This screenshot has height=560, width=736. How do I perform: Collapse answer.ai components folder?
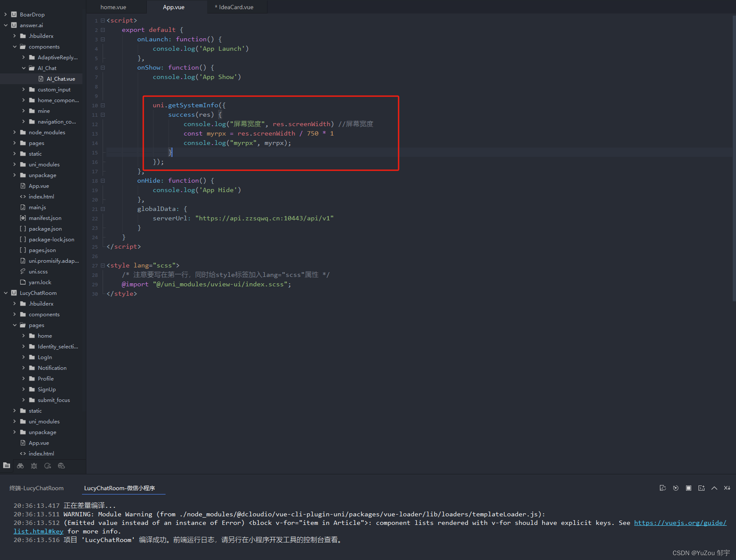pos(14,46)
